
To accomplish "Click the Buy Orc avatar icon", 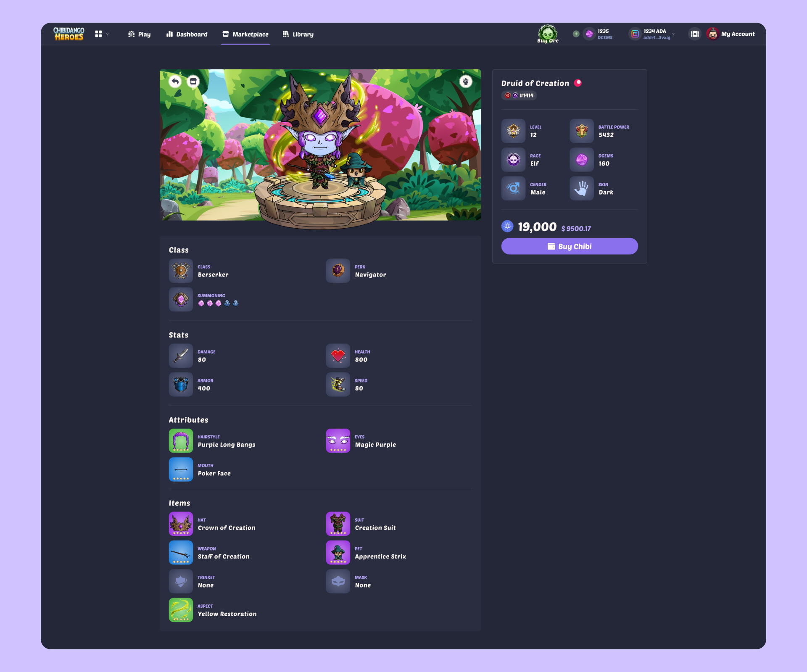I will click(548, 34).
